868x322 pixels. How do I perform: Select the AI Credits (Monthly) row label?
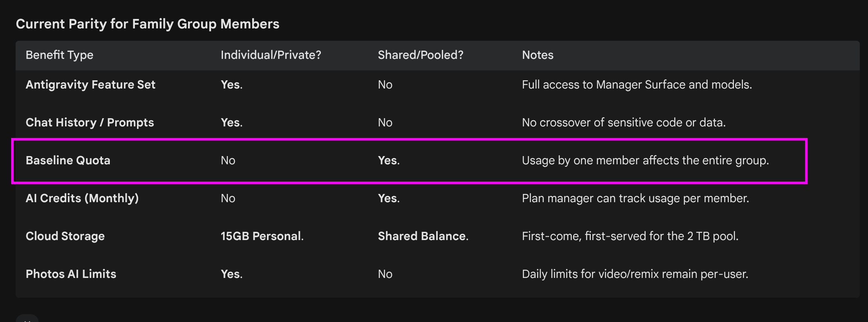82,198
